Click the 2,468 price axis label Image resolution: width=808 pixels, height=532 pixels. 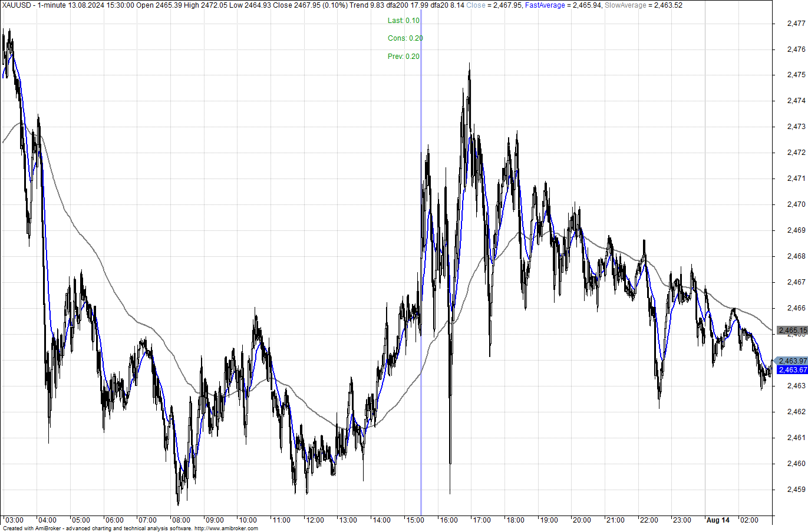(796, 256)
